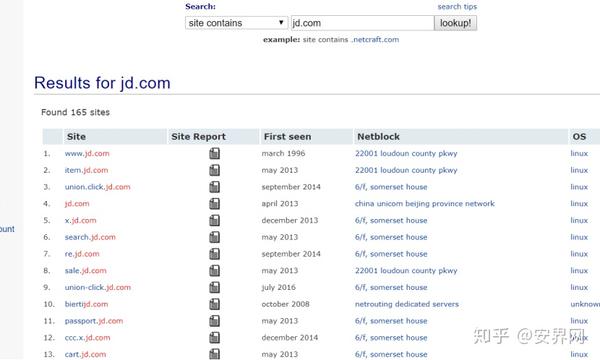Open the sale.jd.com site link
This screenshot has width=600, height=360.
(x=85, y=270)
